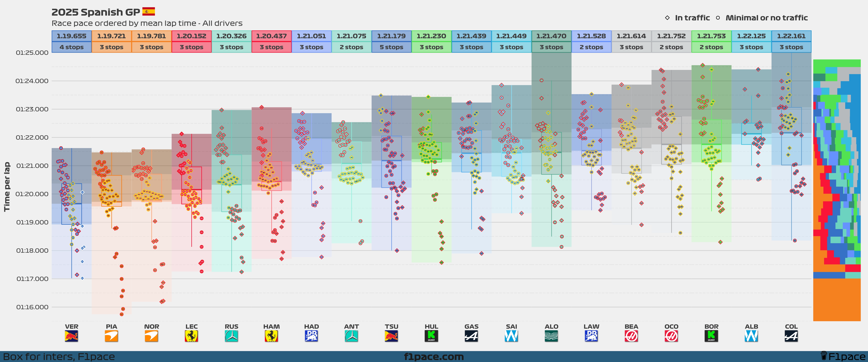Click the Ferrari logo under LEC

click(x=191, y=336)
